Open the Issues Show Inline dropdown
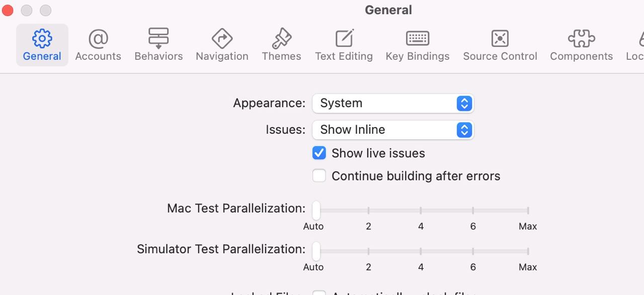 393,130
